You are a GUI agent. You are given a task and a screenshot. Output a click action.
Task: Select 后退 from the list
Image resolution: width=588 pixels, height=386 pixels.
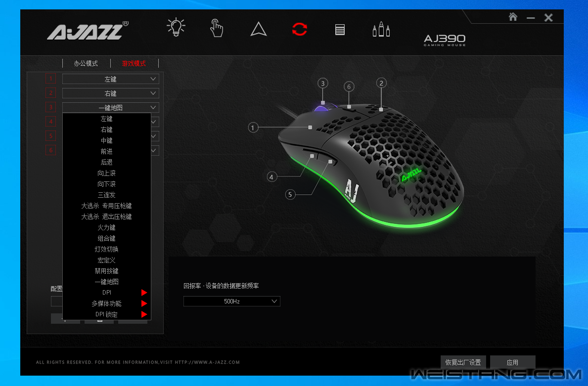pyautogui.click(x=106, y=162)
